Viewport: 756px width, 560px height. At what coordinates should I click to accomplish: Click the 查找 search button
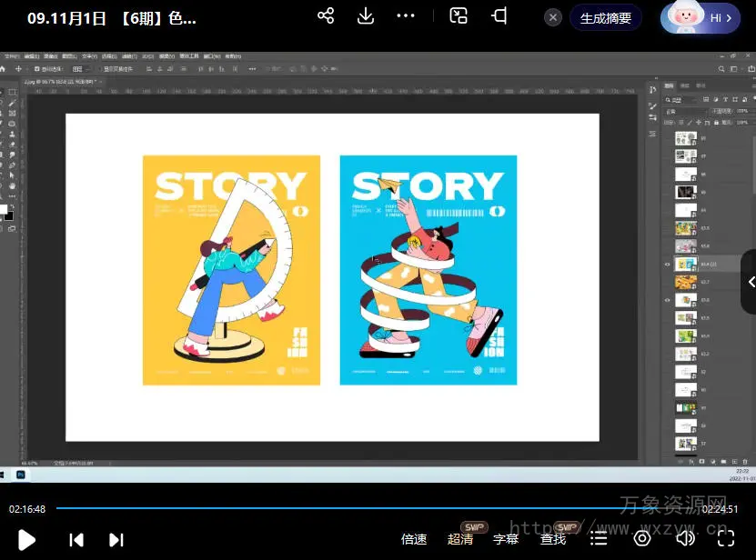point(553,539)
